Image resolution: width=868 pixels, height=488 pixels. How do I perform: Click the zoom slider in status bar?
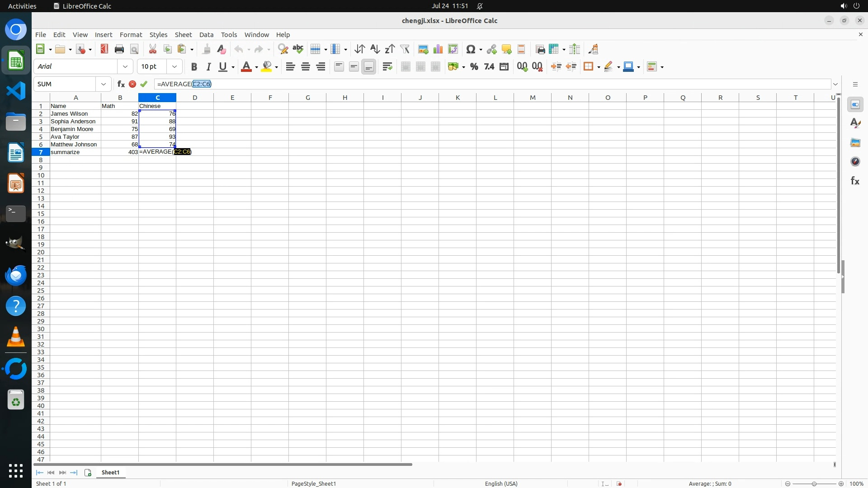coord(814,484)
